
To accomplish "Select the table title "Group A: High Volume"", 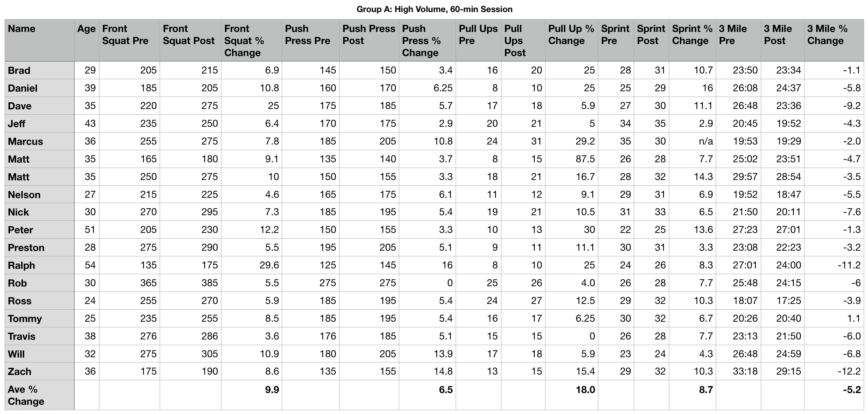I will tap(434, 9).
